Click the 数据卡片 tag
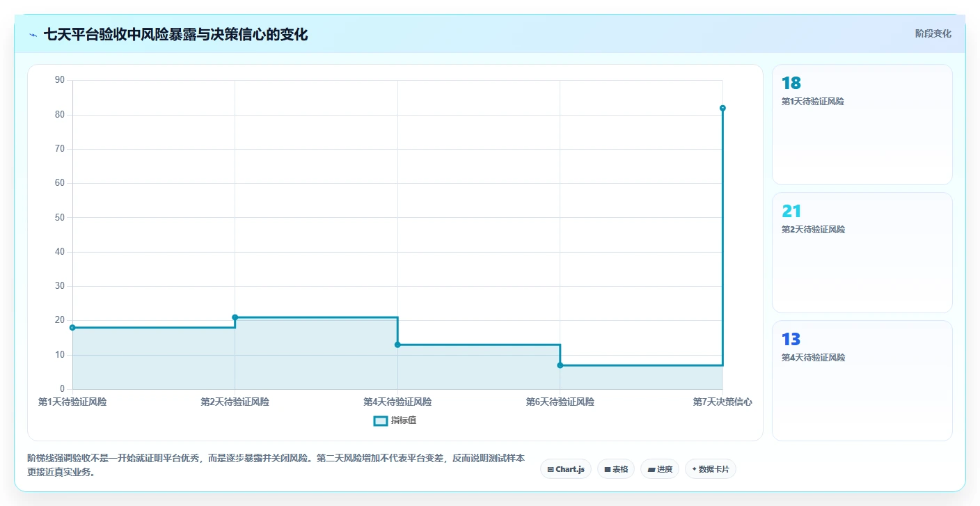This screenshot has height=506, width=980. pos(711,469)
